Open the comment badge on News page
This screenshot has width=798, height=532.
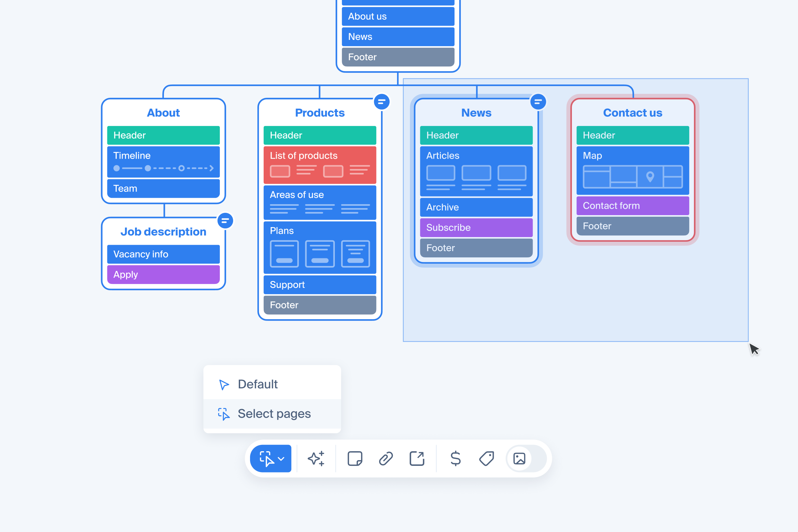tap(538, 102)
